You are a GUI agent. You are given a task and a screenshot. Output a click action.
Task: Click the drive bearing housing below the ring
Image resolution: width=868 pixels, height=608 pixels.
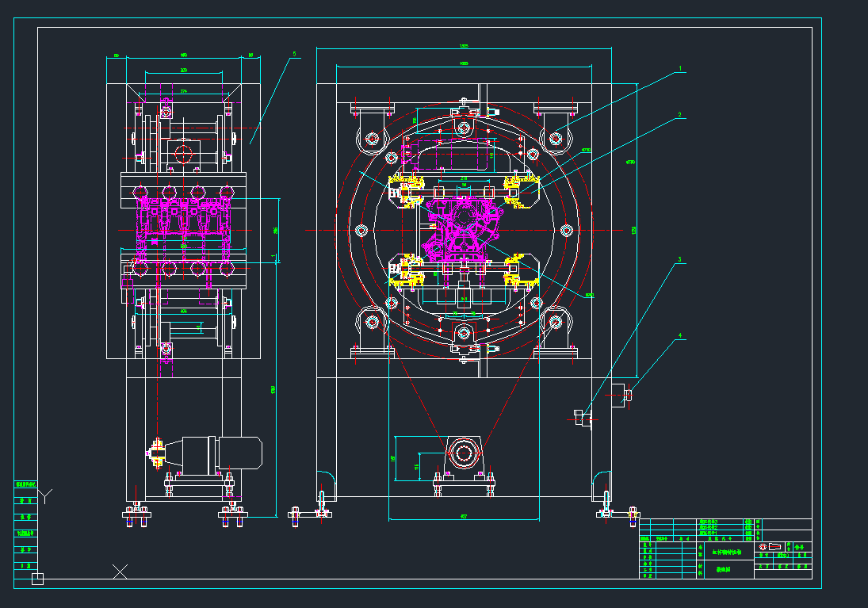(463, 454)
